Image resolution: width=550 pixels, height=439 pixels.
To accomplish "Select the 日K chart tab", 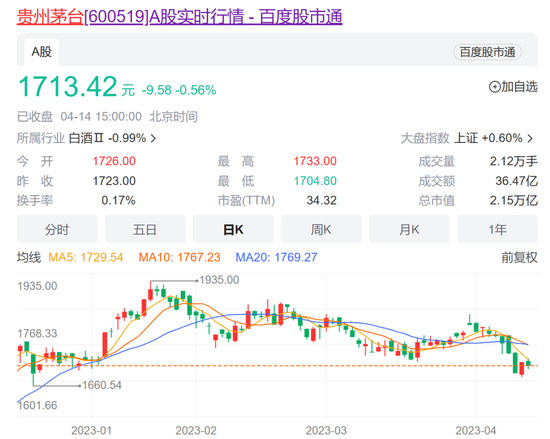I will pos(233,229).
